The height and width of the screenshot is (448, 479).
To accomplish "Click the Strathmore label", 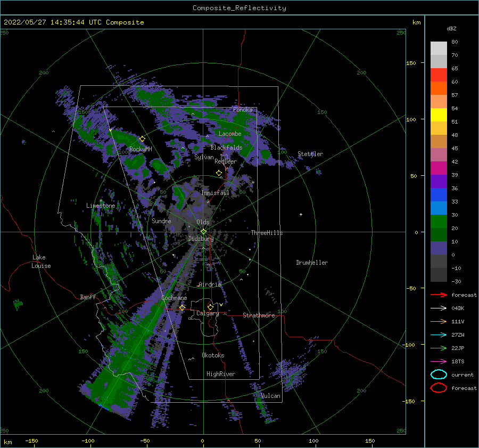I will pos(259,315).
